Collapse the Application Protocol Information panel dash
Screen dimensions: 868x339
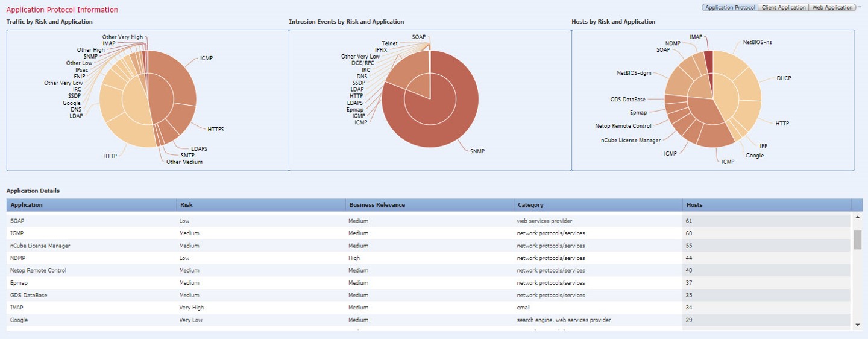pyautogui.click(x=860, y=7)
